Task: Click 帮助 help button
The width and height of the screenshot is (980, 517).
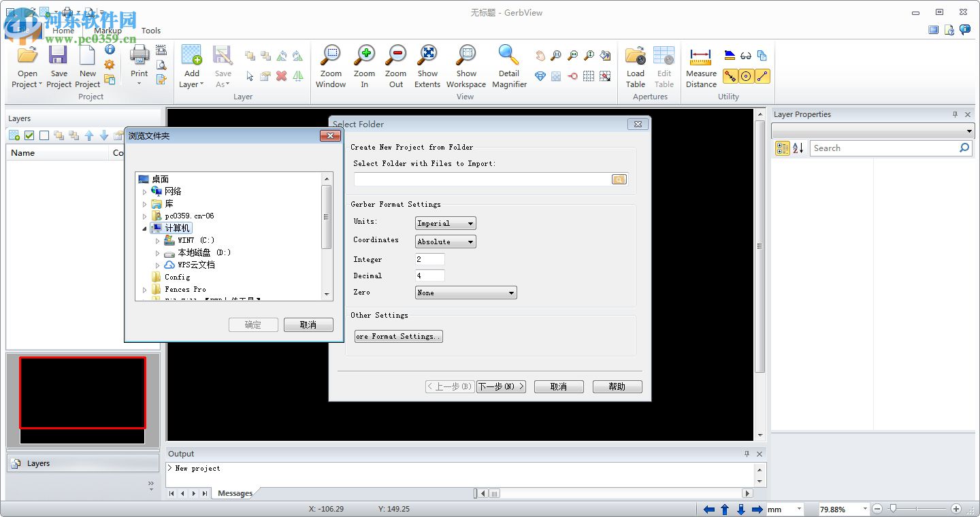Action: [x=617, y=386]
